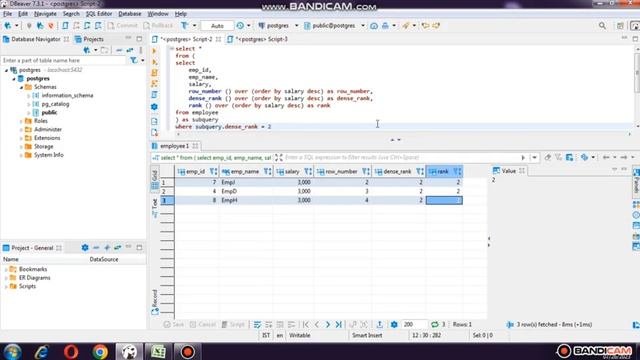Click the editor settings gear icon

point(154,107)
